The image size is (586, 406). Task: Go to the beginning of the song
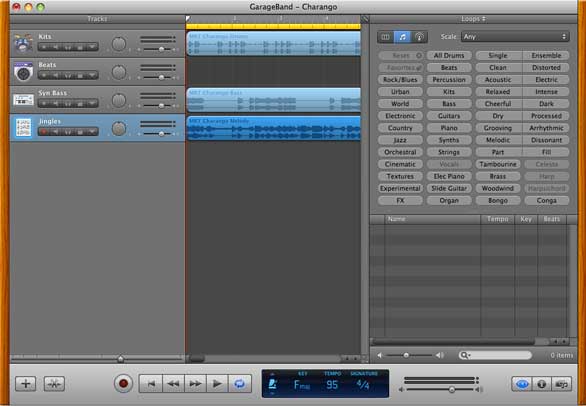pos(151,384)
